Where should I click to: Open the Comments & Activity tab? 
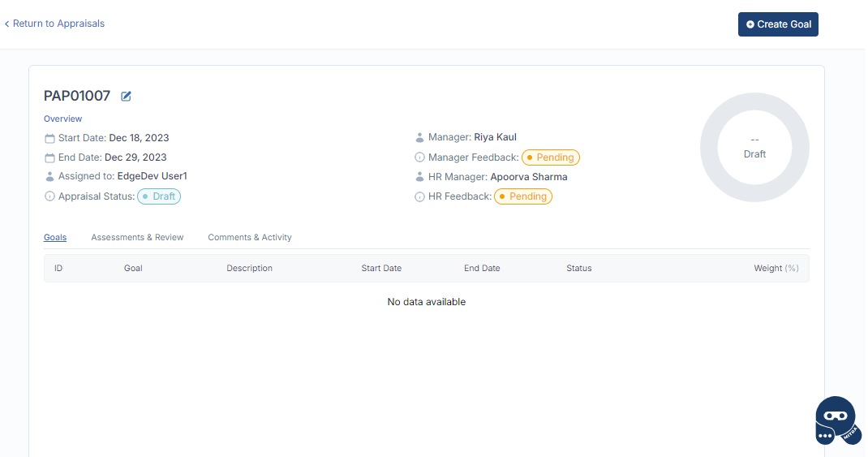(x=250, y=238)
